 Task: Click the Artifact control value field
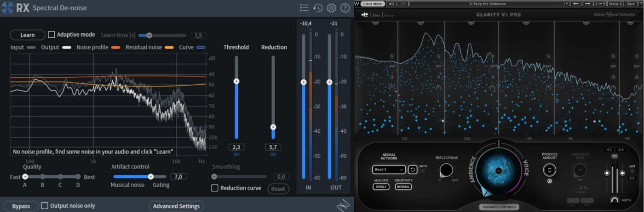pos(178,177)
